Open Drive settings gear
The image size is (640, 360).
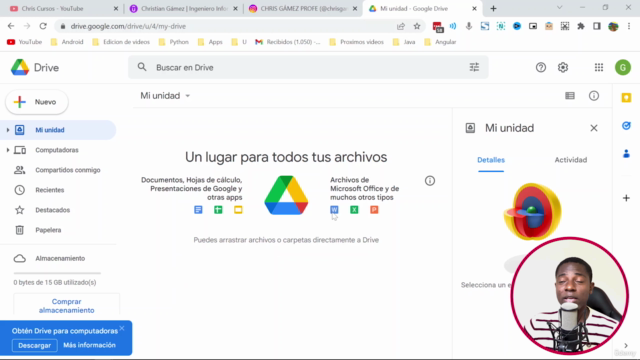coord(563,67)
